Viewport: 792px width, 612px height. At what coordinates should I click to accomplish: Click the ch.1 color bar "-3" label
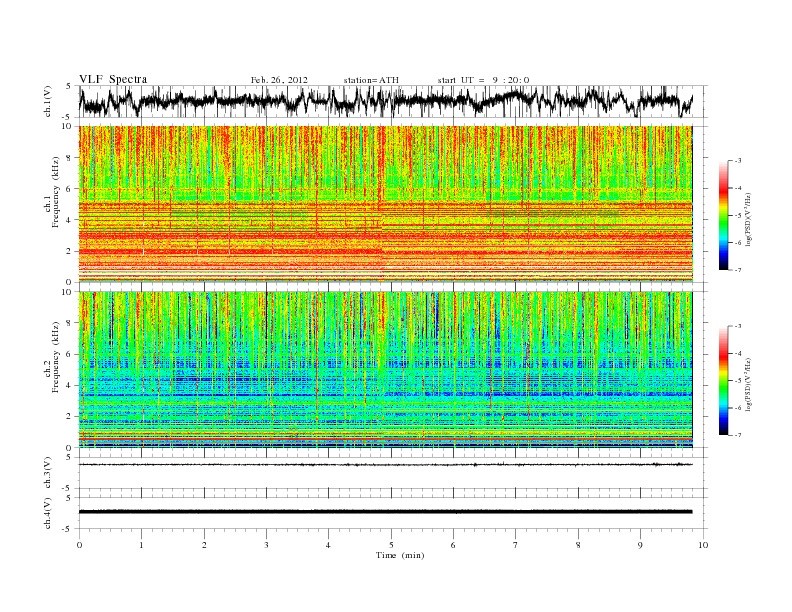point(738,161)
